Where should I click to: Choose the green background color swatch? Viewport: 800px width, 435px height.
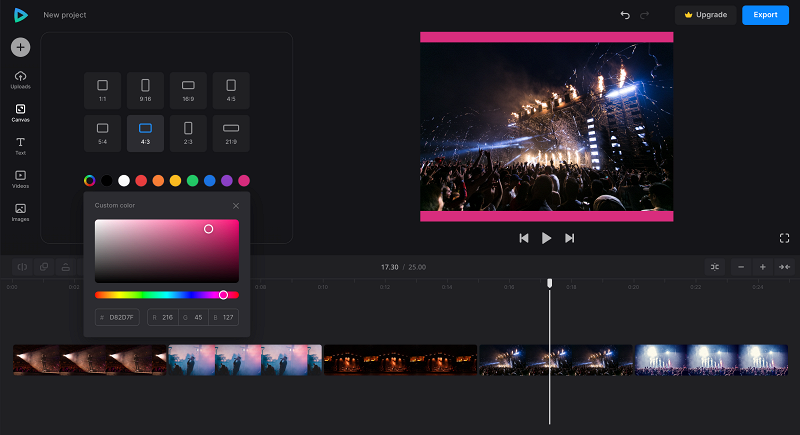click(x=192, y=181)
